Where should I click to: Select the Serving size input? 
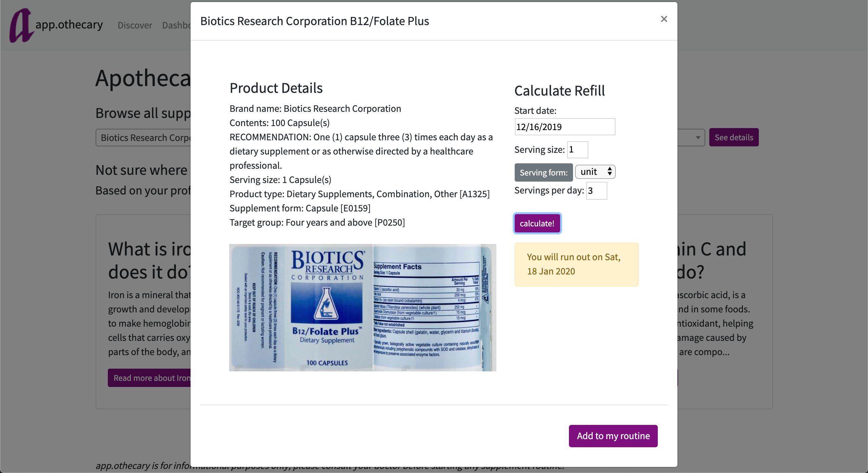577,149
